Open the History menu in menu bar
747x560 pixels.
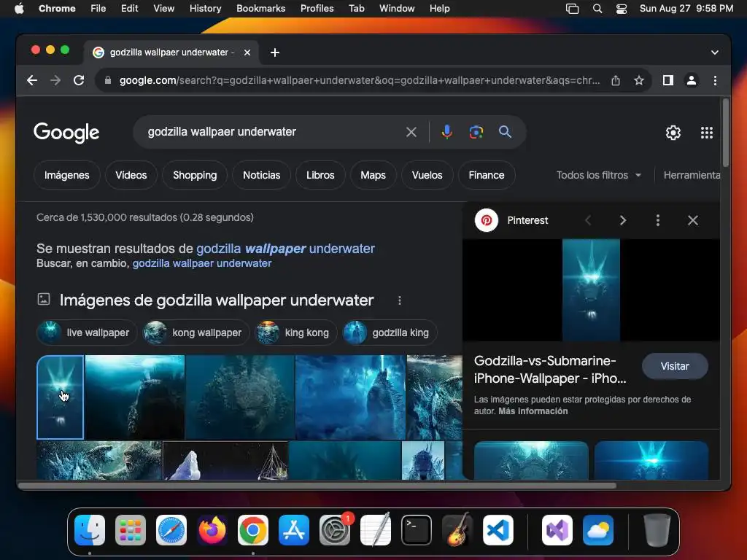point(205,8)
